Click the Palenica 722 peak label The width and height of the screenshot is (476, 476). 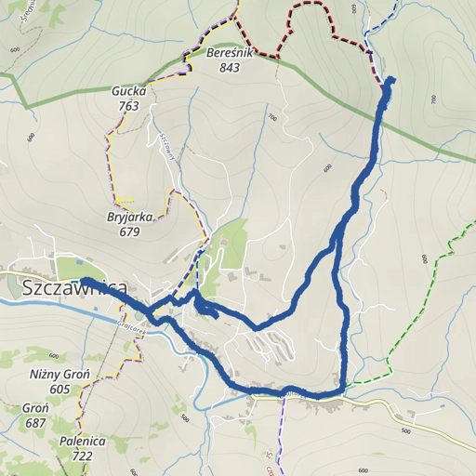point(83,448)
